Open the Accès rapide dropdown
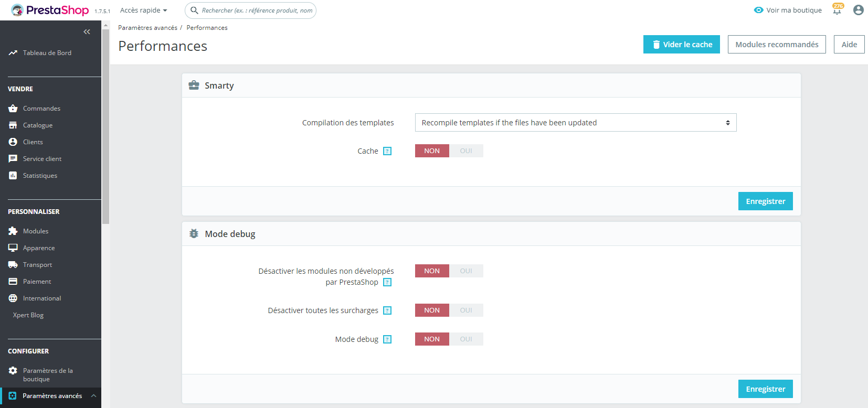This screenshot has width=868, height=408. click(x=143, y=10)
